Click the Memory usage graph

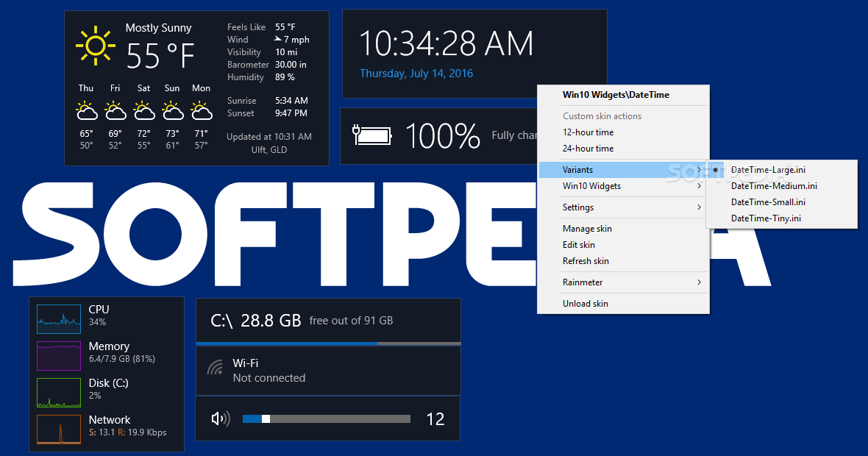[59, 356]
